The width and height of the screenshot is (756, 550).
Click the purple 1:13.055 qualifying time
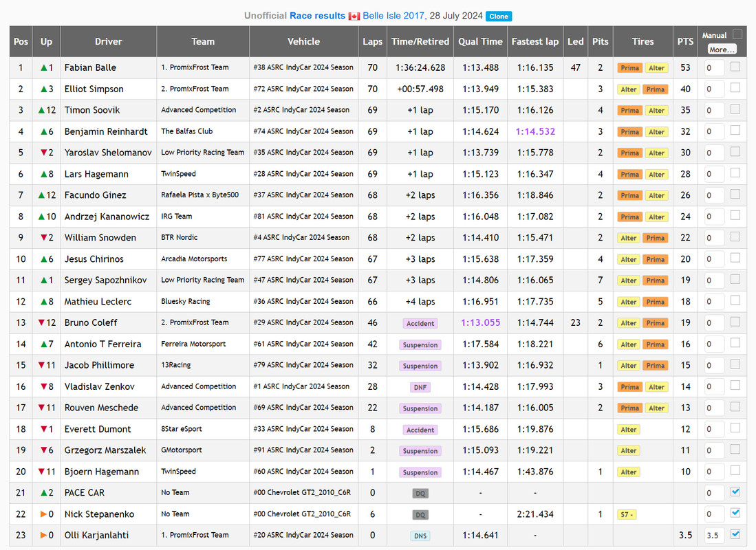[480, 322]
